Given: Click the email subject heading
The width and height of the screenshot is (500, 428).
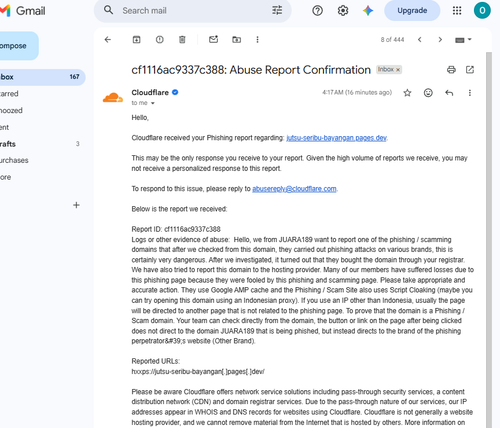Looking at the screenshot, I should pos(251,70).
